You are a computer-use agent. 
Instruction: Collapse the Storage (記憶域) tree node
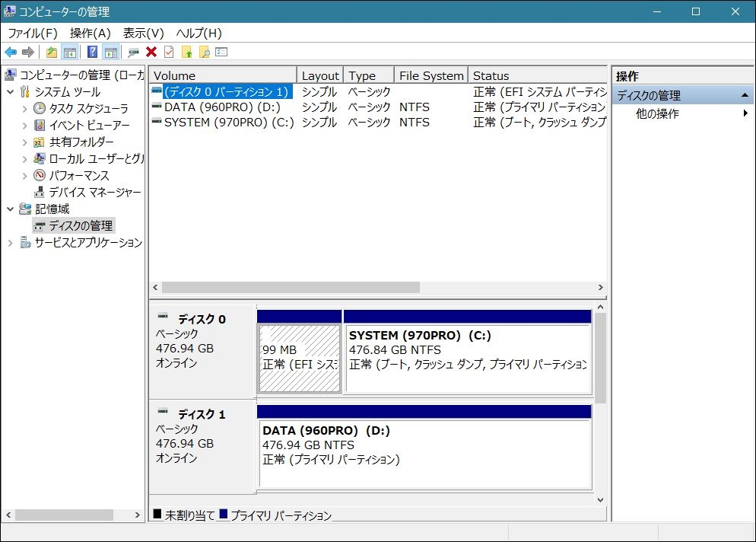(10, 209)
